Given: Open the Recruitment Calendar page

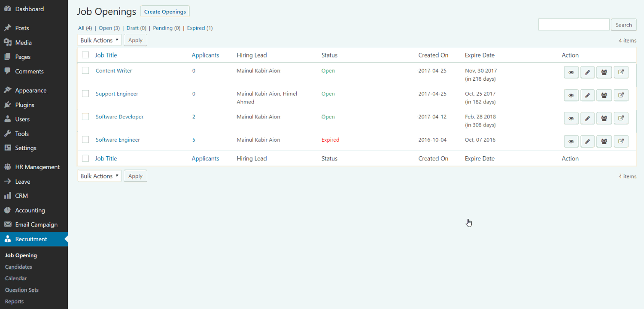Looking at the screenshot, I should (x=15, y=278).
